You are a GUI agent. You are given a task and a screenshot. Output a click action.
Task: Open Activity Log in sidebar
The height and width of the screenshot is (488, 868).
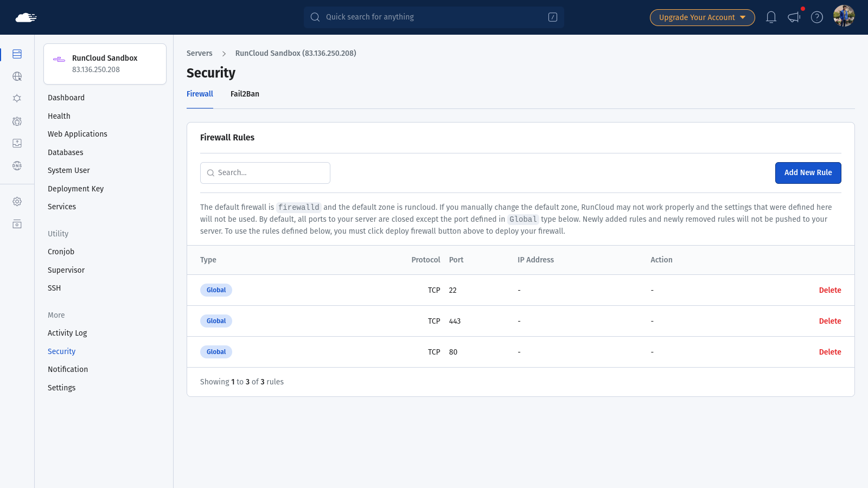pyautogui.click(x=67, y=333)
